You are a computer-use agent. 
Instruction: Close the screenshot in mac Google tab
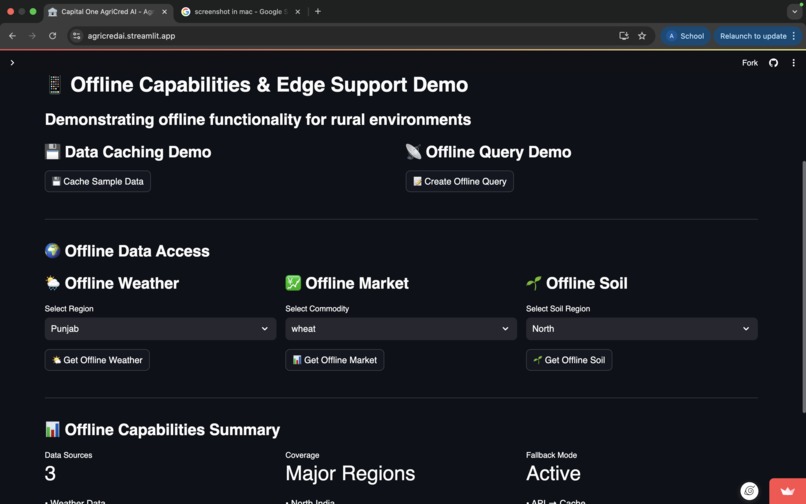tap(298, 11)
